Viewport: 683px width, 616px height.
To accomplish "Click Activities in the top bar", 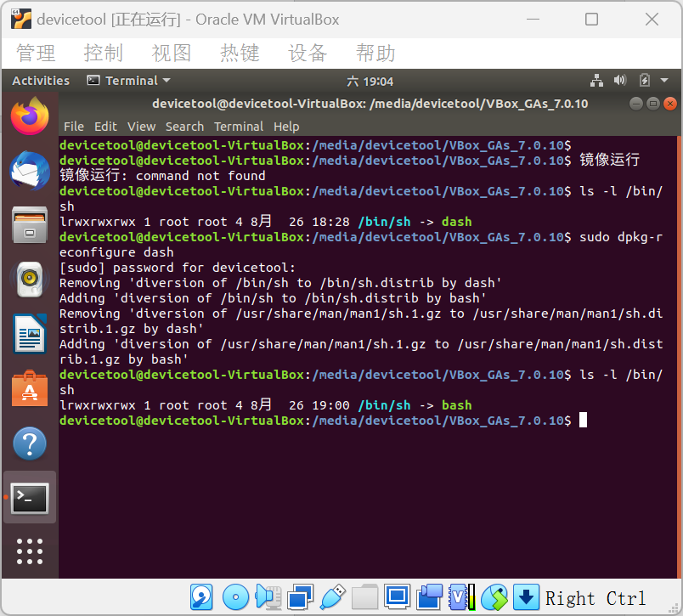I will click(41, 81).
